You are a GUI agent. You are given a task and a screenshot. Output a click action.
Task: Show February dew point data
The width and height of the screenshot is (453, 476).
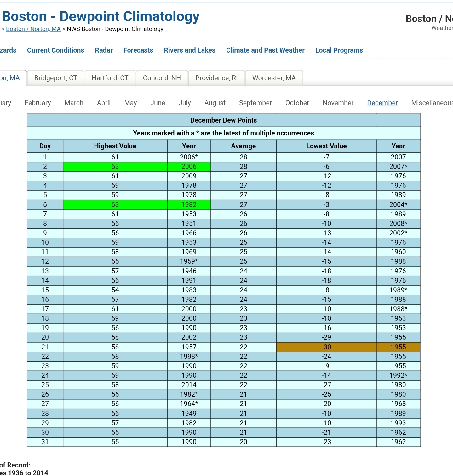pos(38,103)
